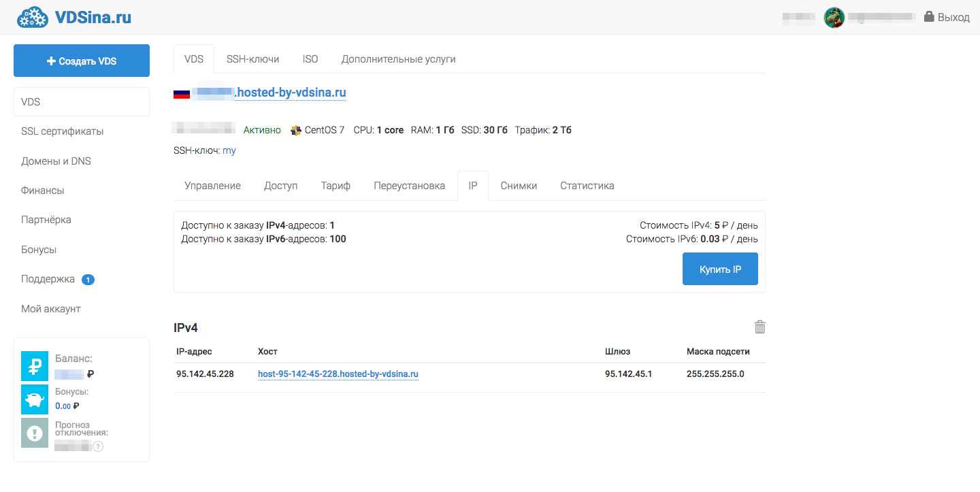Screen dimensions: 980x492
Task: Open SSH key link my
Action: coord(229,150)
